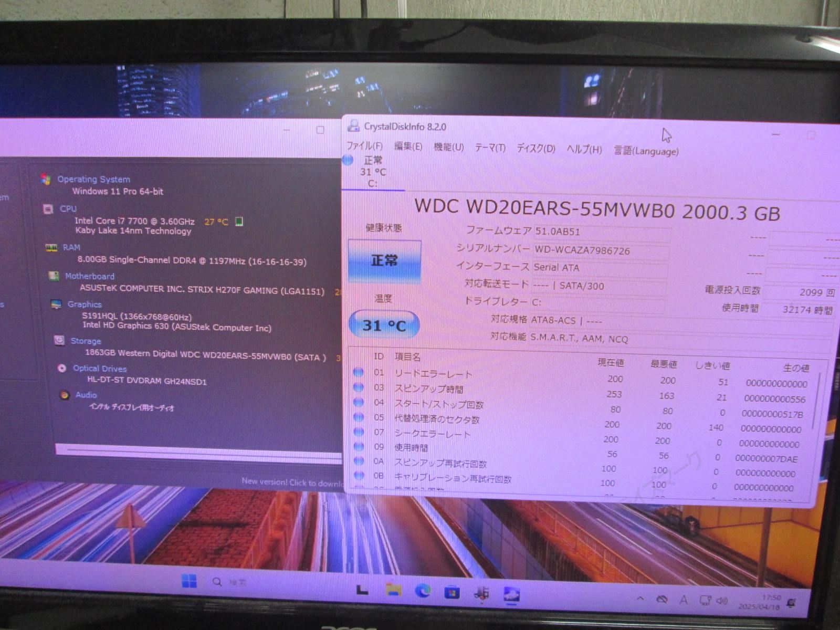Launch Microsoft Edge from the taskbar
Image resolution: width=840 pixels, height=630 pixels.
click(x=423, y=591)
